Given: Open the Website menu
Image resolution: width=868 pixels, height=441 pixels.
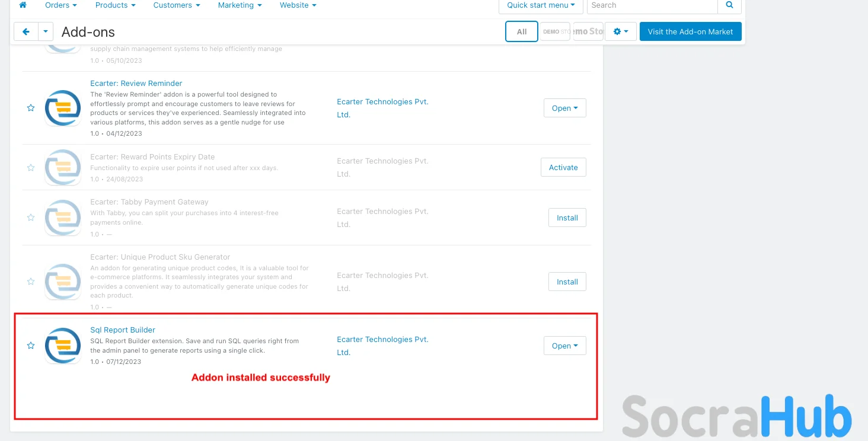Looking at the screenshot, I should [x=298, y=5].
